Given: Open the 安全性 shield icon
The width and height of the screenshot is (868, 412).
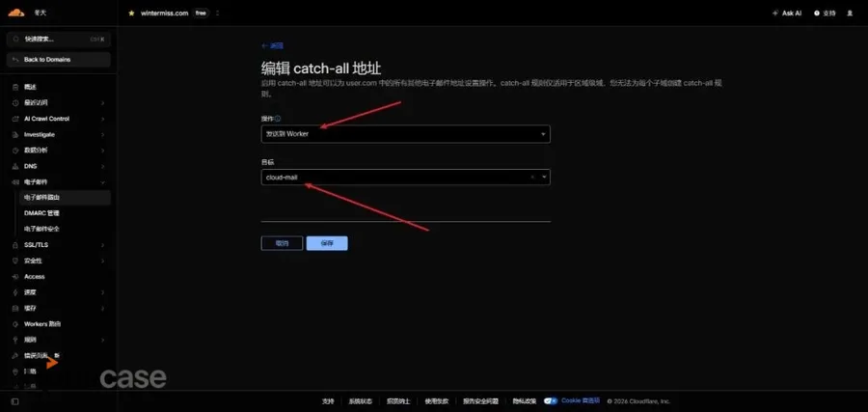Looking at the screenshot, I should tap(15, 261).
